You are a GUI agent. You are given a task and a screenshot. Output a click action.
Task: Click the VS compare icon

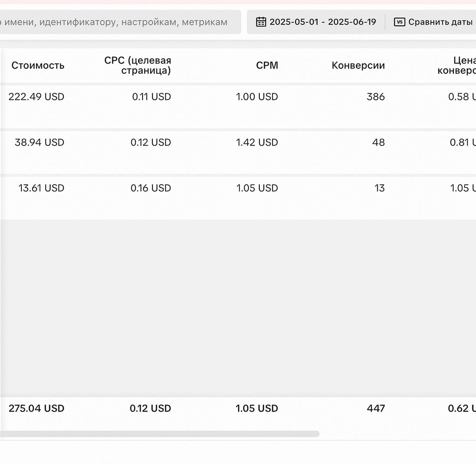(x=399, y=22)
